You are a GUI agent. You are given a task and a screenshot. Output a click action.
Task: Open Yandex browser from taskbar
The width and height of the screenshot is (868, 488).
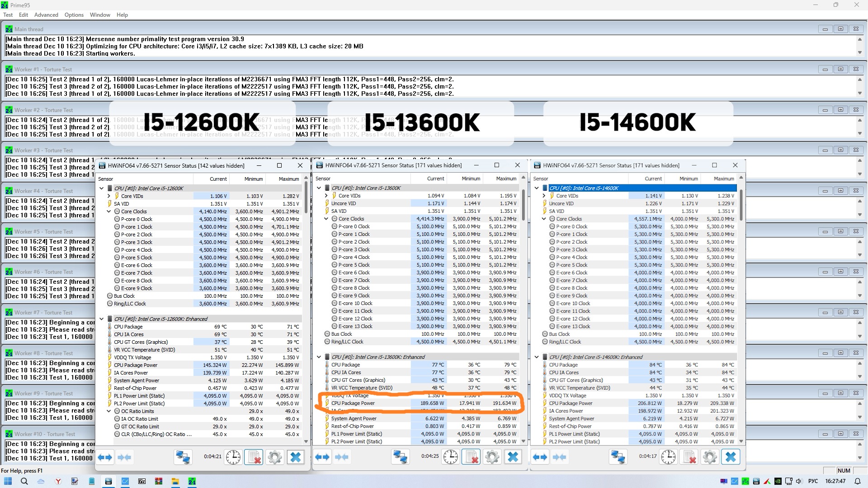tap(58, 481)
